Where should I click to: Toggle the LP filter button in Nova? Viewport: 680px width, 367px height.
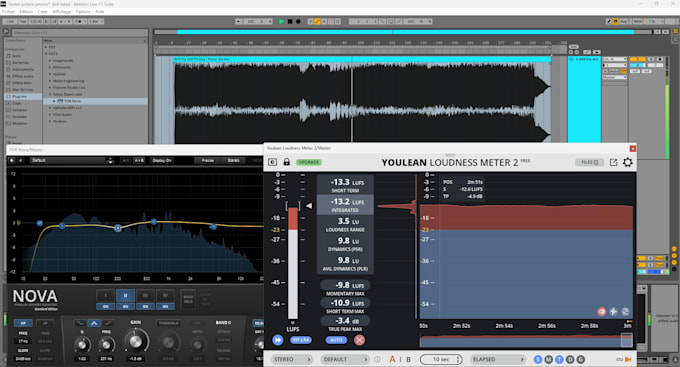[x=45, y=323]
